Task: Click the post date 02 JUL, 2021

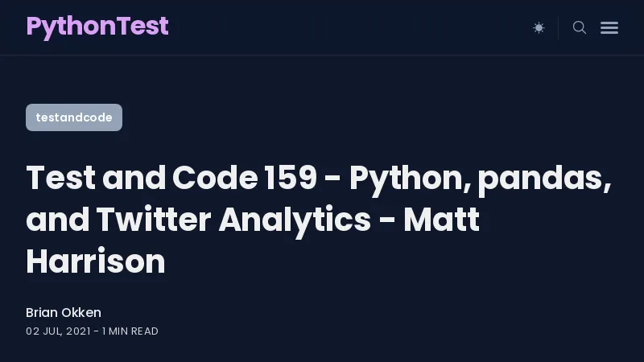Action: tap(58, 331)
